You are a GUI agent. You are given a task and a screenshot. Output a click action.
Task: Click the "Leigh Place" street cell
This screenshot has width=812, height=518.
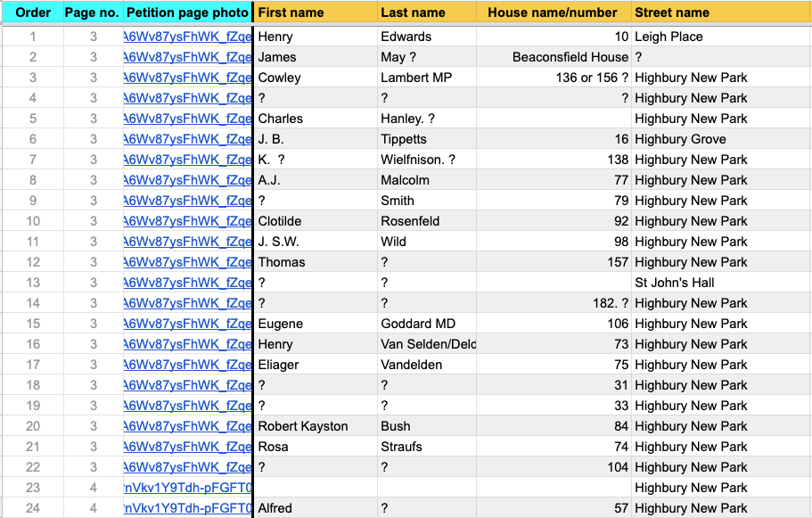tap(668, 37)
